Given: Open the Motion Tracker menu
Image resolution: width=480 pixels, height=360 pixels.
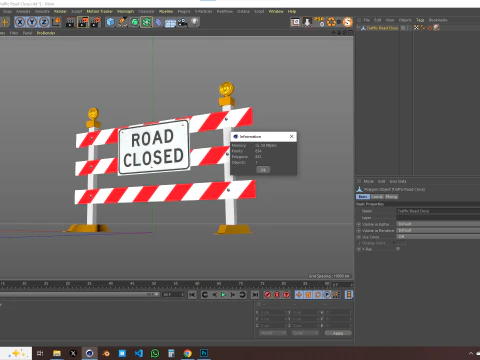Looking at the screenshot, I should coord(99,11).
